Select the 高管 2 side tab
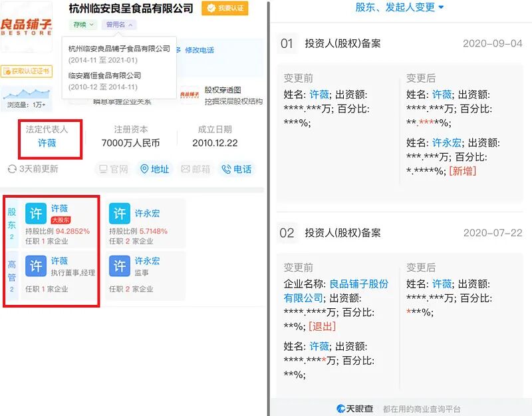Screen dimensions: 532x416 [12, 276]
